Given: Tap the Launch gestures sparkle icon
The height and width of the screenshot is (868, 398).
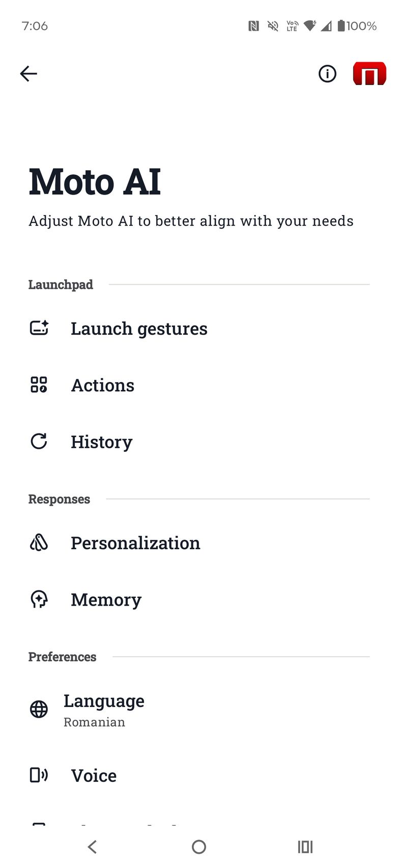Looking at the screenshot, I should pos(39,328).
